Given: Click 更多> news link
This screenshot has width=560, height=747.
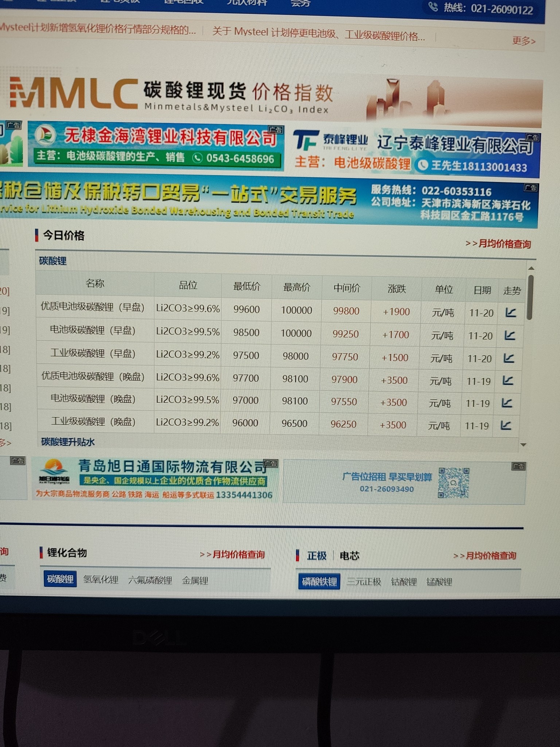Looking at the screenshot, I should pos(524,40).
